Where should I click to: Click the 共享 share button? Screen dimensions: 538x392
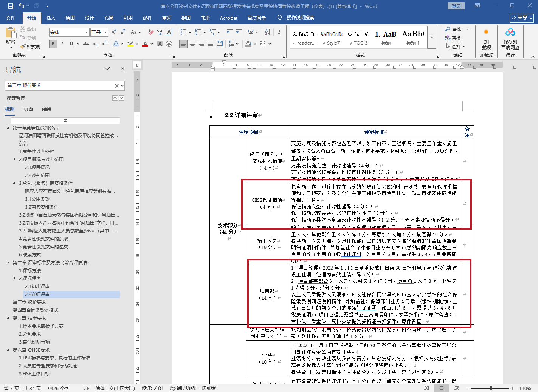point(522,18)
